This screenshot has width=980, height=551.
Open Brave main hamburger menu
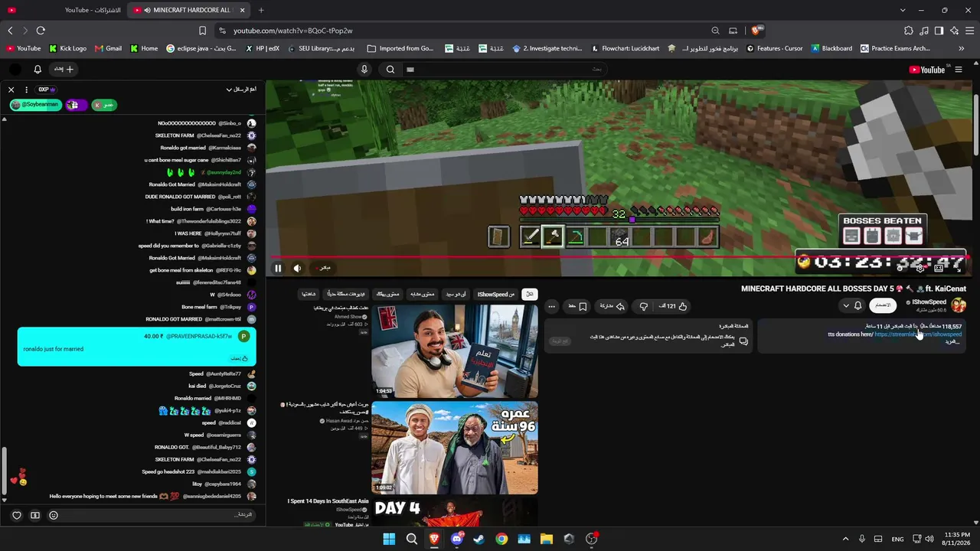pyautogui.click(x=969, y=31)
